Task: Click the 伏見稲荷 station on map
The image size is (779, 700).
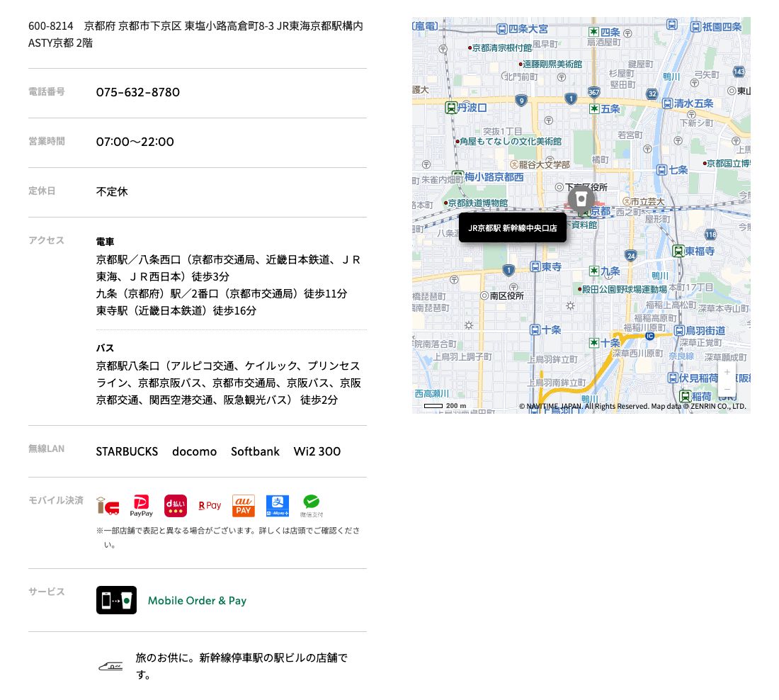Action: click(693, 378)
